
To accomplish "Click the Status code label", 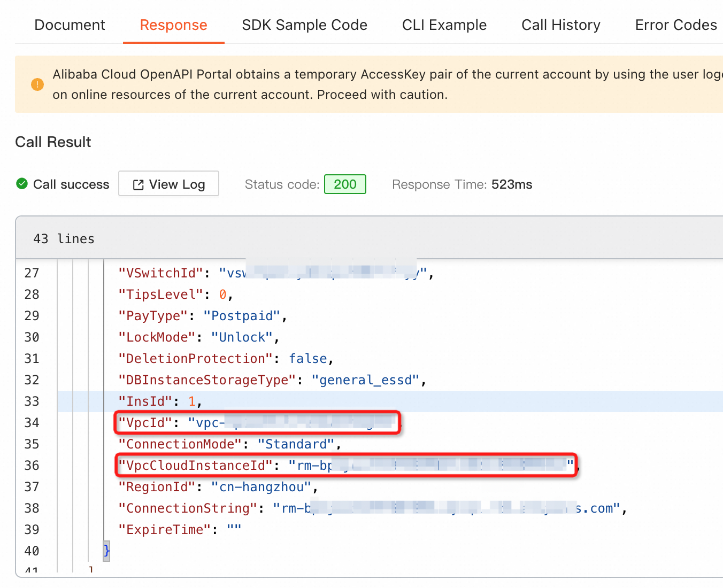I will (282, 184).
